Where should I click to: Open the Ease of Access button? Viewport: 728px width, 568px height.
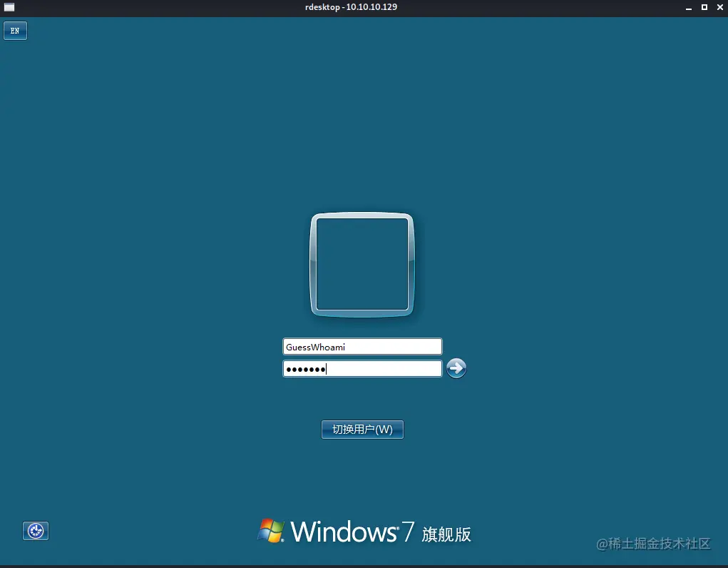36,531
